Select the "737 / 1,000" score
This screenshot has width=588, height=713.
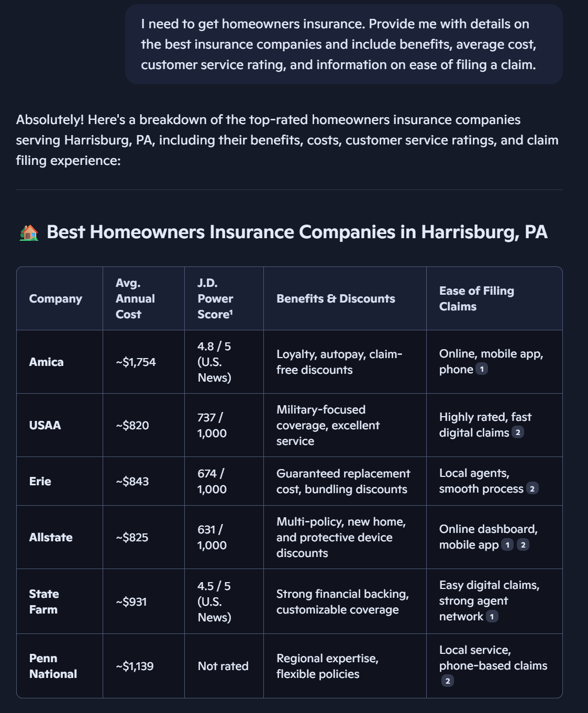tap(212, 425)
